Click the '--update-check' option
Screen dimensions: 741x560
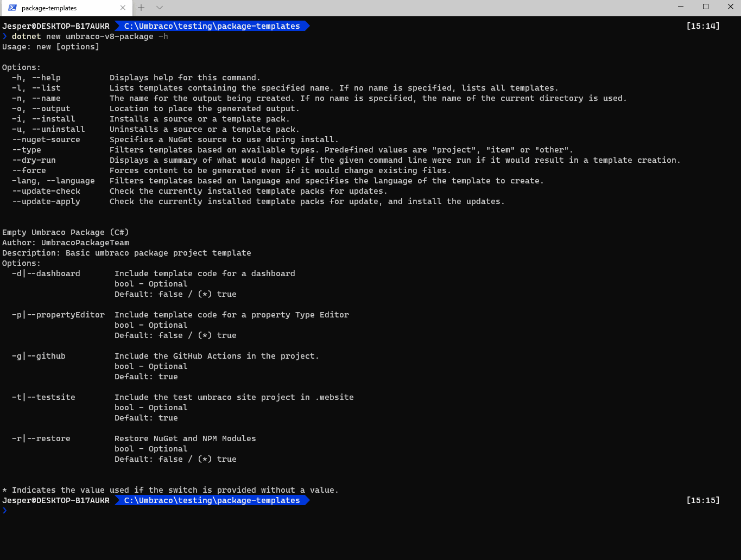(x=46, y=191)
